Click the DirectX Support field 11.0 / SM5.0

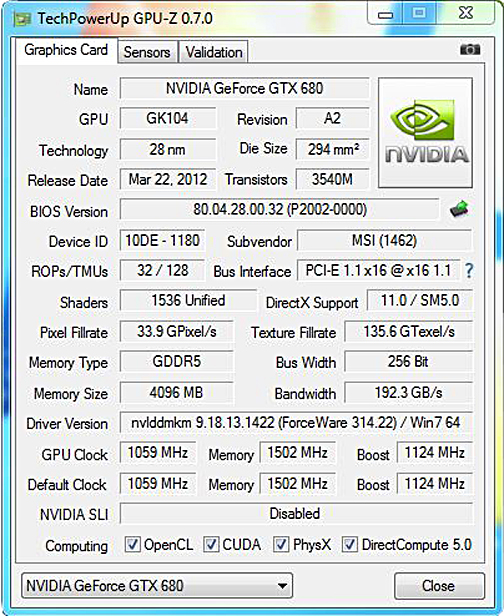(420, 301)
